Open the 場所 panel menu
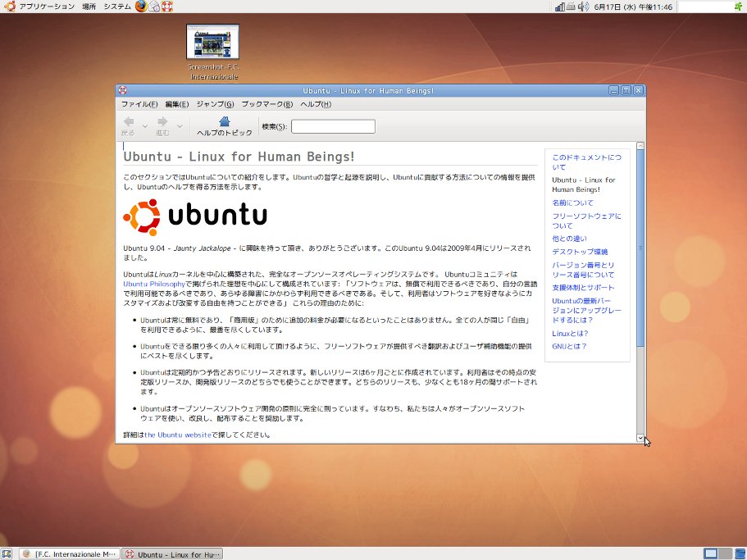This screenshot has width=747, height=560. pos(89,7)
